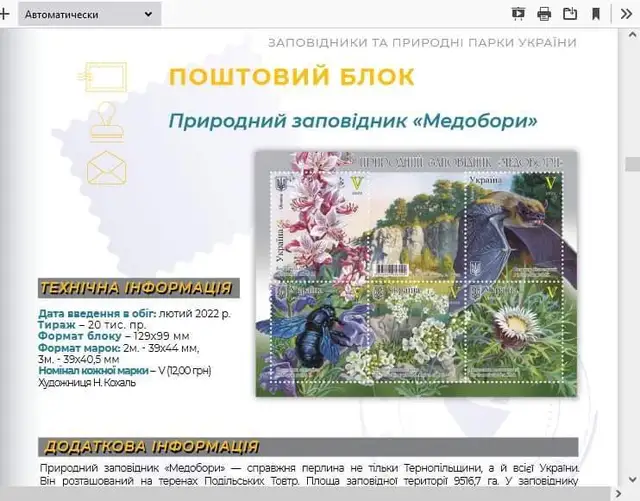Click the Номінал кожної марки line

[x=124, y=371]
